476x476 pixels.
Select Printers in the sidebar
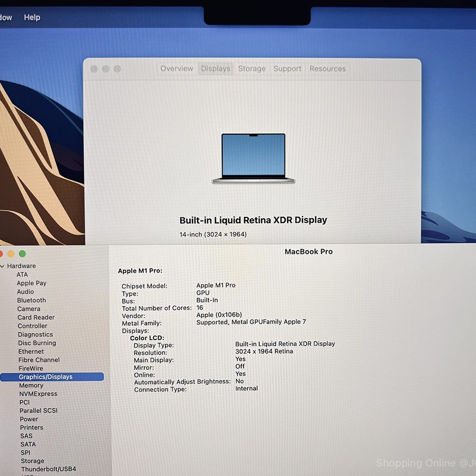[32, 427]
